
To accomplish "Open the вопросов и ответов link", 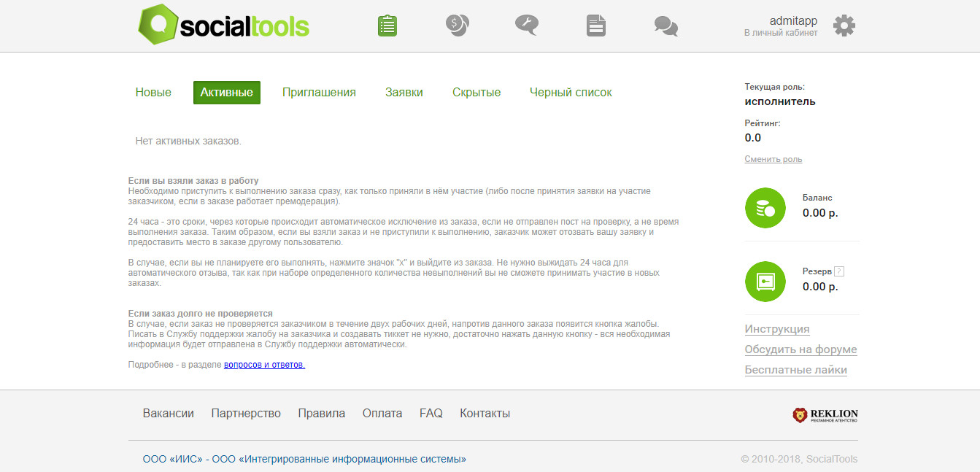I will point(264,365).
